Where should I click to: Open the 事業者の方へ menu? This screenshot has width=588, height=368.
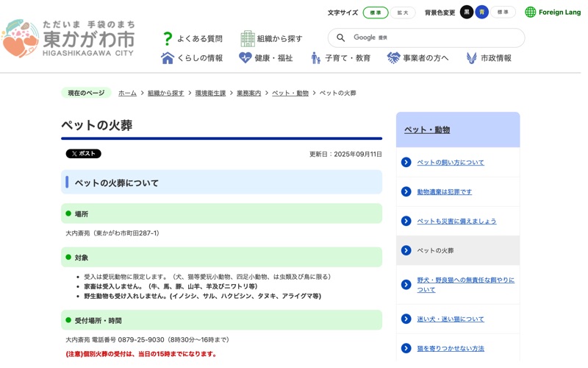426,58
